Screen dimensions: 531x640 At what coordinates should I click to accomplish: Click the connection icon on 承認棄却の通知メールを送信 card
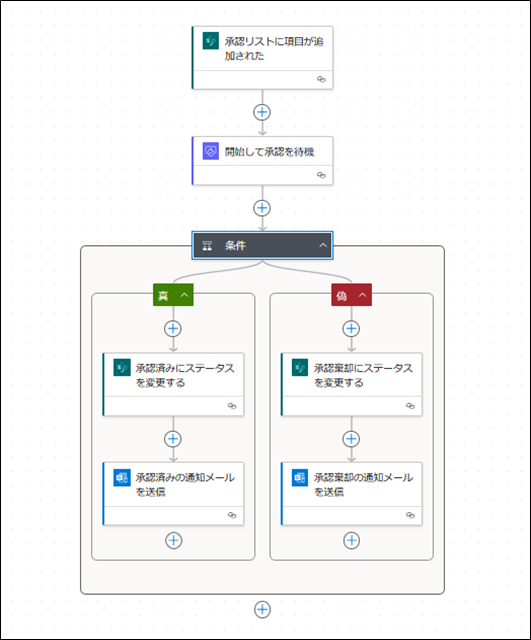tap(410, 515)
